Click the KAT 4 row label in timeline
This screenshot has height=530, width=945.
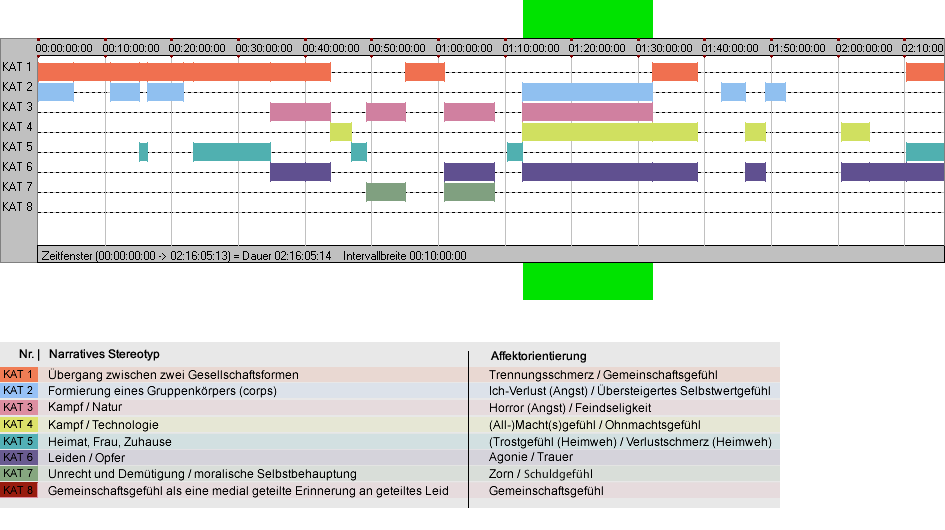coord(17,127)
